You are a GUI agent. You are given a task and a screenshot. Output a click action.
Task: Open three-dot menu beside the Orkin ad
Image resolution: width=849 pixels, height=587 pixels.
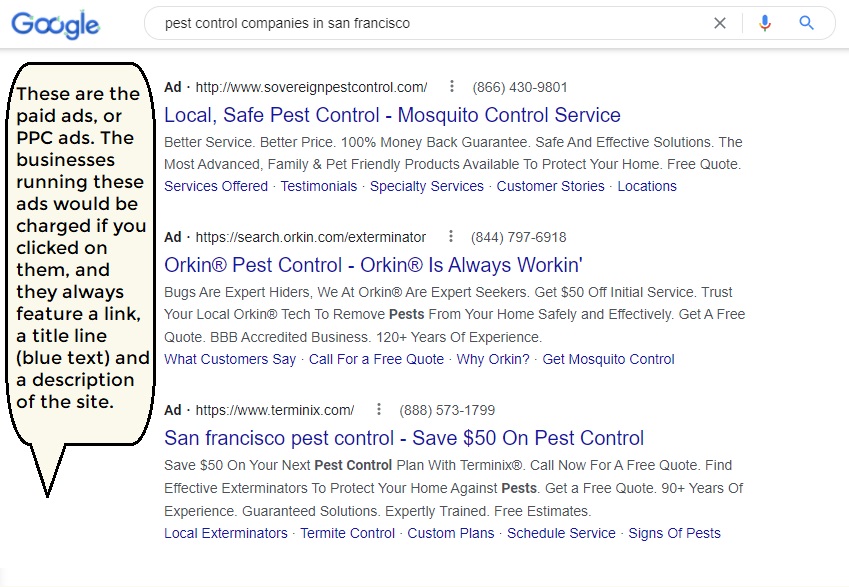(x=450, y=236)
